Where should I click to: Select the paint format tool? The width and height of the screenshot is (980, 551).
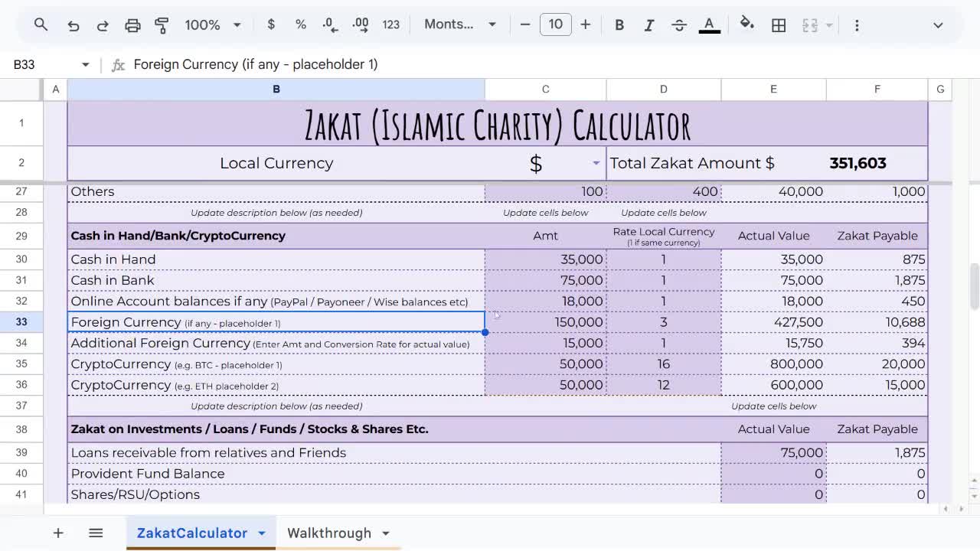tap(162, 24)
